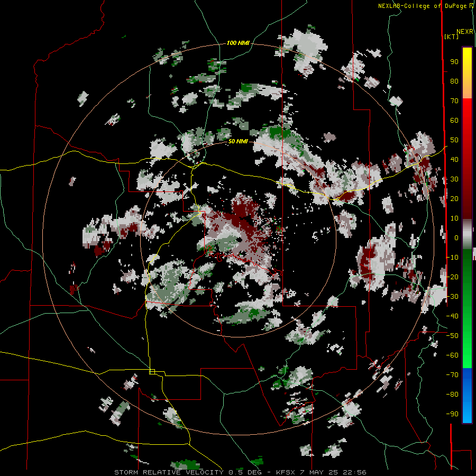476x476 pixels.
Task: Click the -10 value on velocity scale
Action: [x=452, y=258]
